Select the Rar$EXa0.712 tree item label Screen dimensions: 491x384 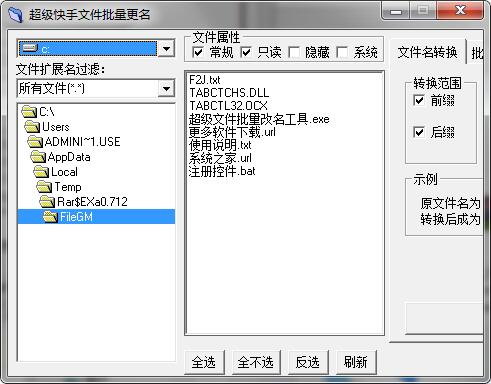pyautogui.click(x=92, y=201)
